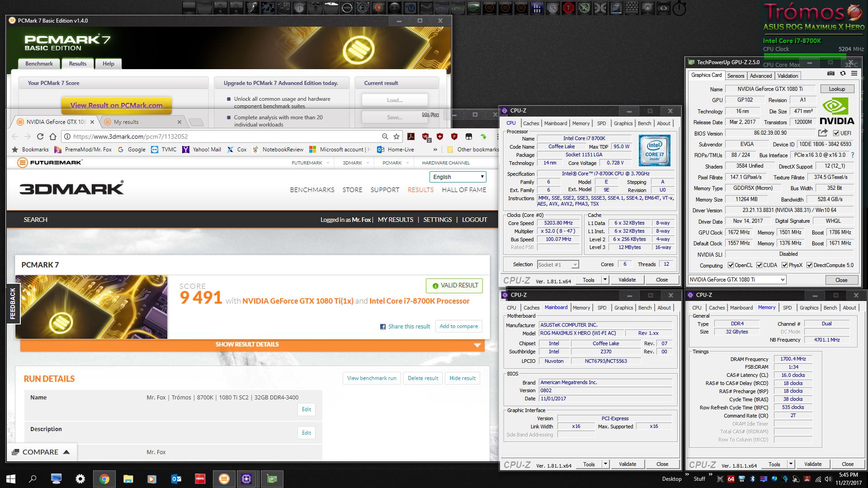868x488 pixels.
Task: Open the uBlock Origin extension icon
Action: pos(425,136)
